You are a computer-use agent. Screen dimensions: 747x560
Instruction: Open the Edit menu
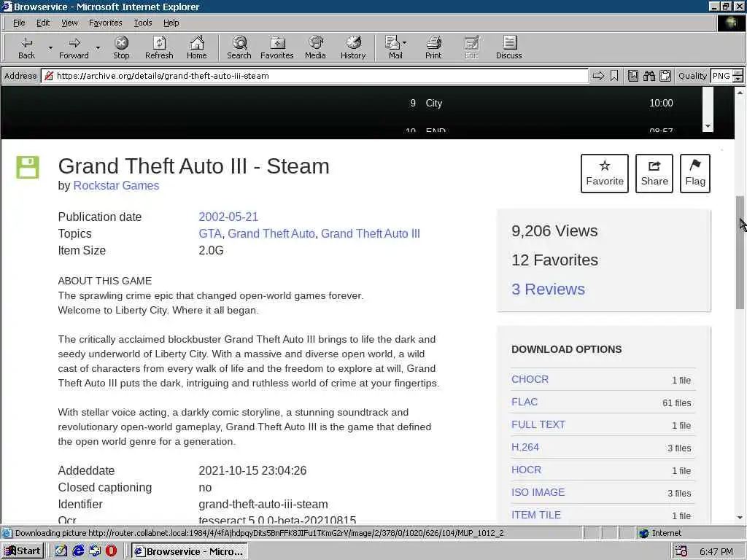pyautogui.click(x=43, y=23)
